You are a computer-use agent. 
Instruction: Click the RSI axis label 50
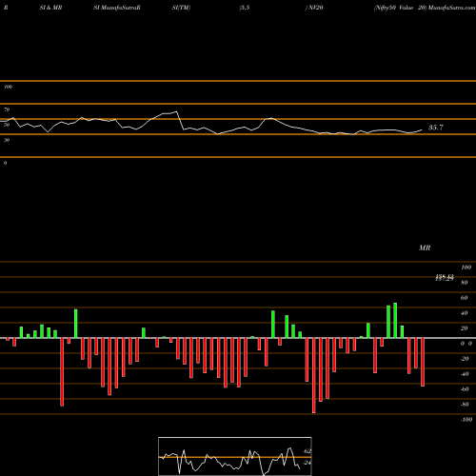click(7, 125)
